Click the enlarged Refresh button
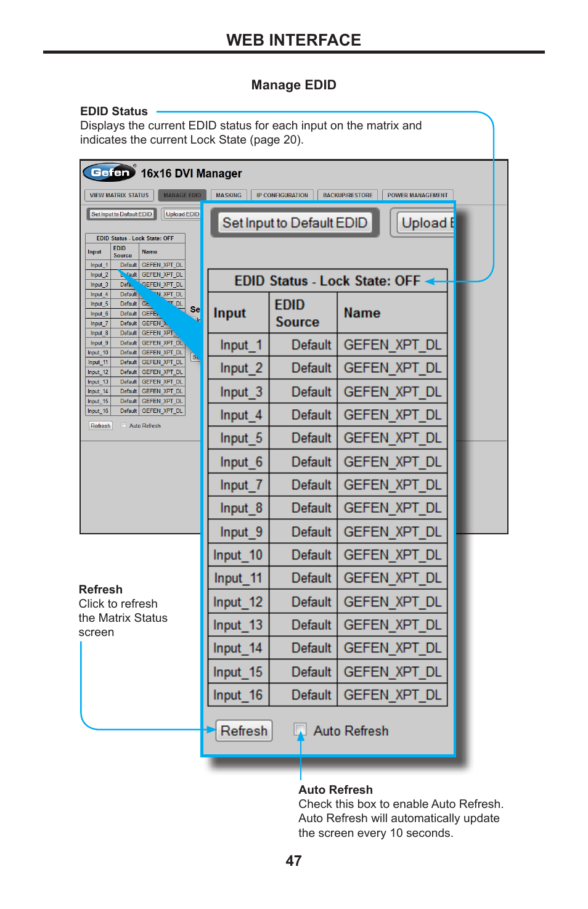This screenshot has width=588, height=909. pos(244,731)
